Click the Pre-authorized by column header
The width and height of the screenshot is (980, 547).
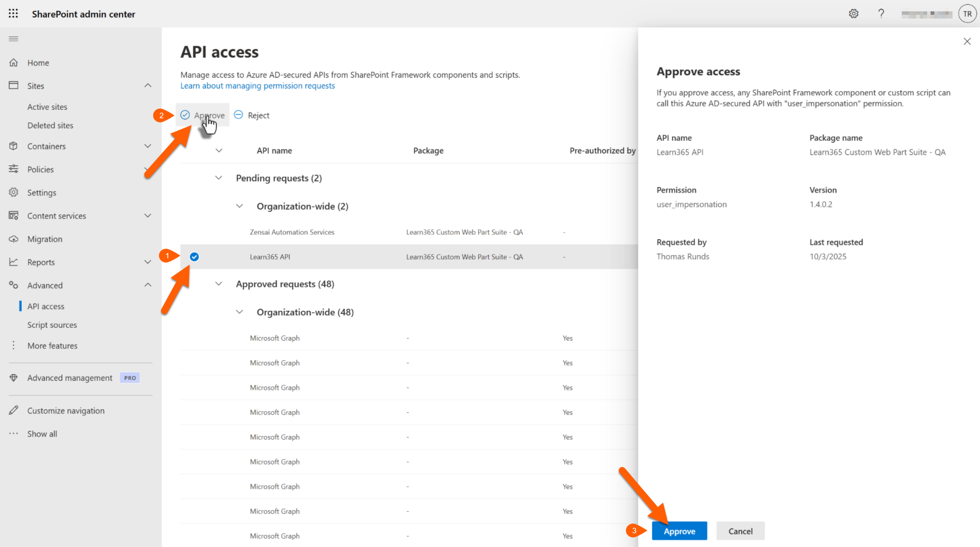pos(603,151)
